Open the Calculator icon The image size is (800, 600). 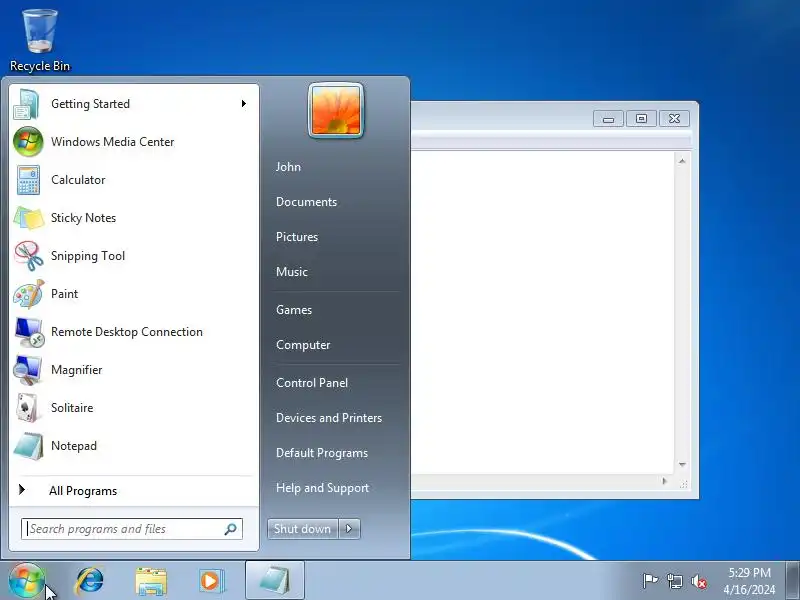pos(28,180)
